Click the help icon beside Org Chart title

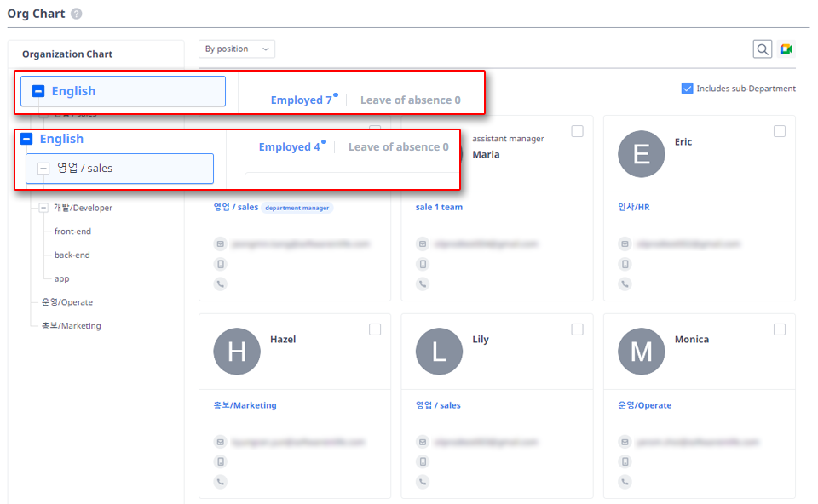(77, 14)
